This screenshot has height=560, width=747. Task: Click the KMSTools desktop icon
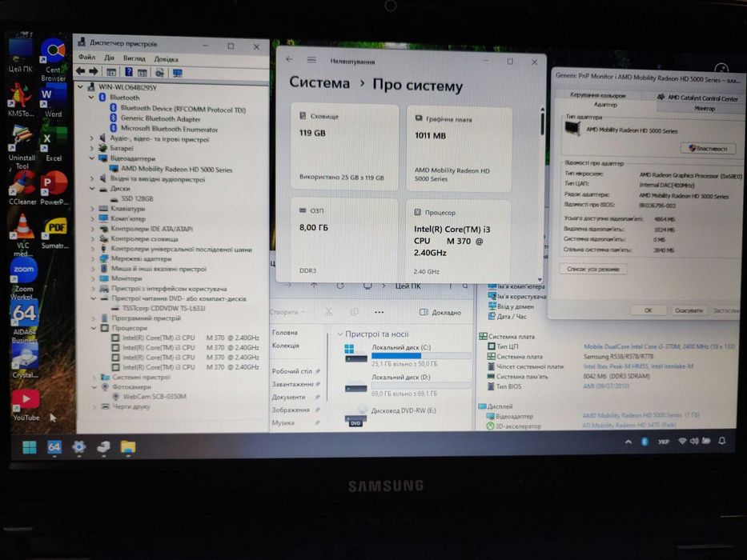21,100
